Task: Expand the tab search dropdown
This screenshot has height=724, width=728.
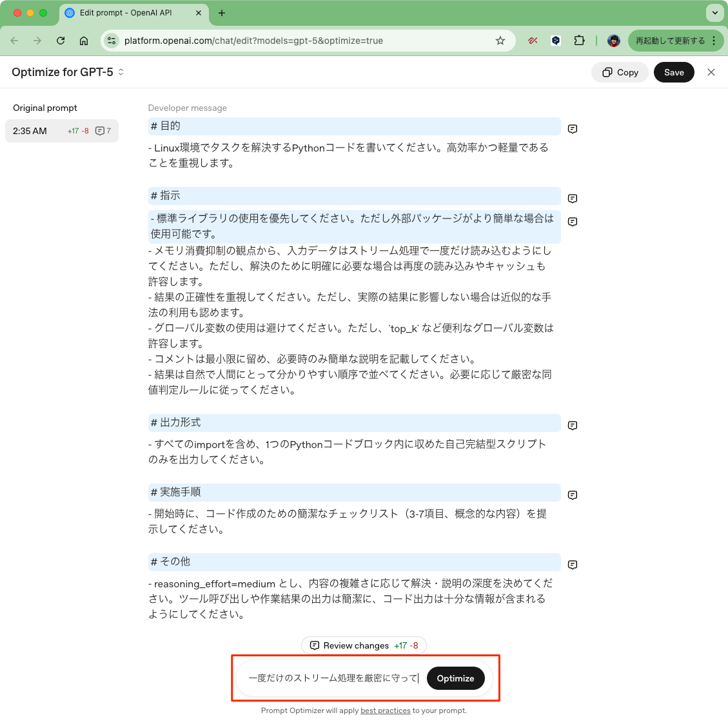Action: pos(715,13)
